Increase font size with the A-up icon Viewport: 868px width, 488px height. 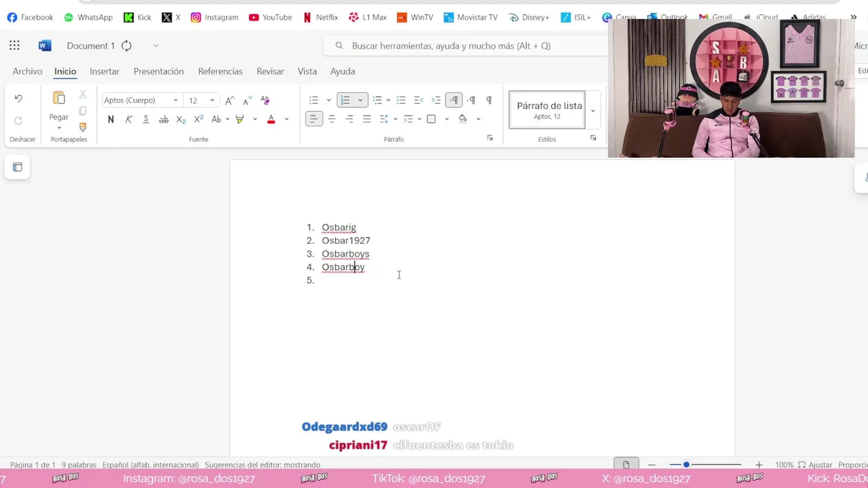click(230, 100)
